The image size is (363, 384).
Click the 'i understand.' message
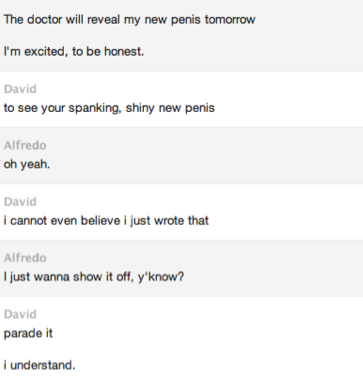point(40,365)
